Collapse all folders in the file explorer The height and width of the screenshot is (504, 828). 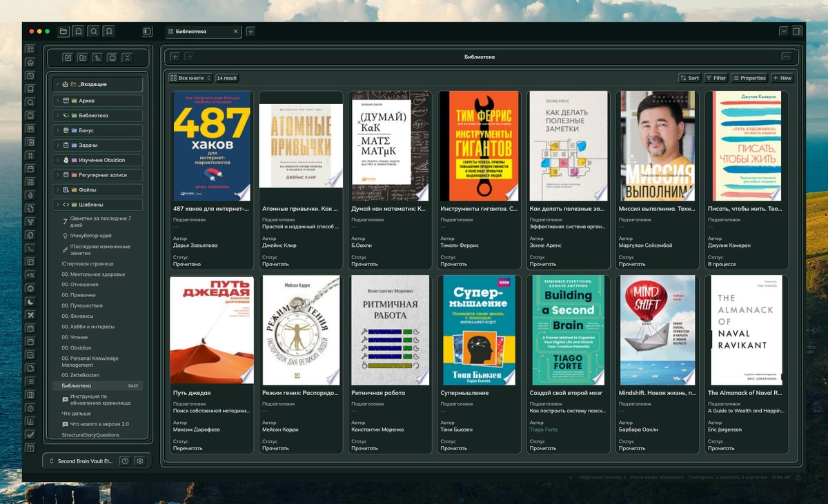pos(127,58)
